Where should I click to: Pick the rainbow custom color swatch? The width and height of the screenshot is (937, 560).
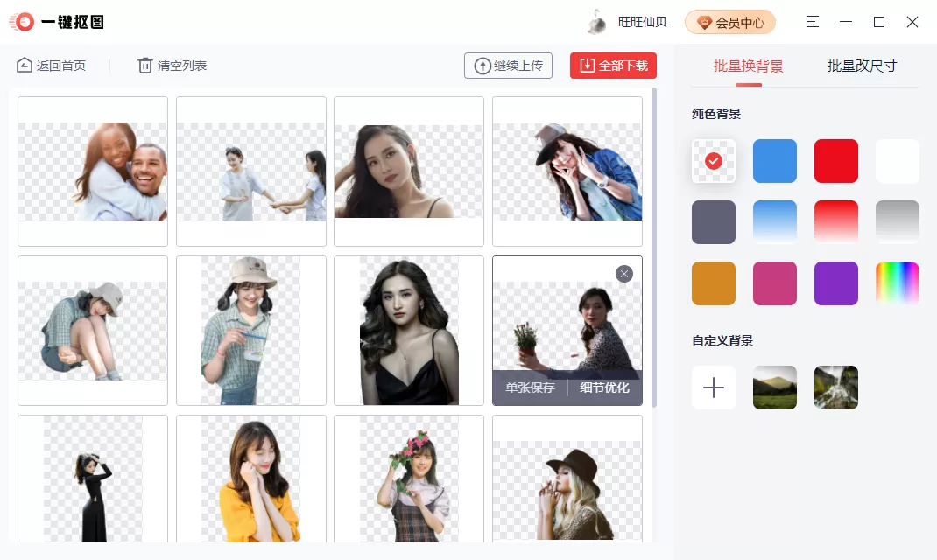(897, 283)
